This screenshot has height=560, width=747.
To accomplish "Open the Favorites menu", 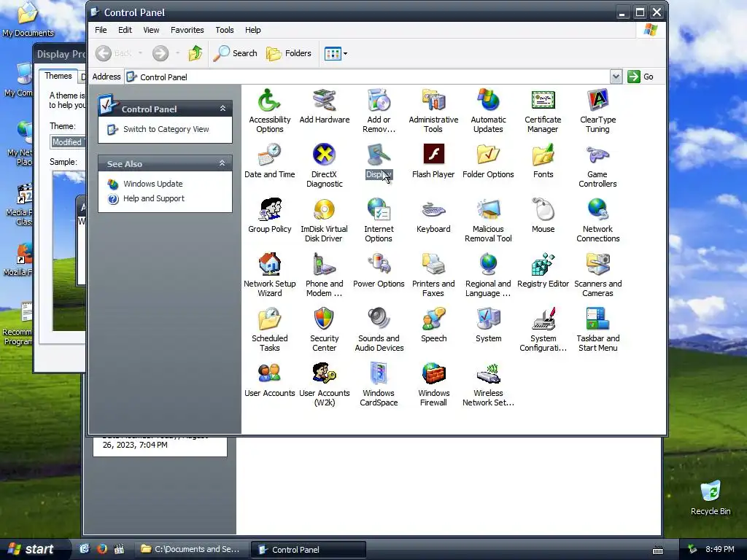I will (x=187, y=30).
